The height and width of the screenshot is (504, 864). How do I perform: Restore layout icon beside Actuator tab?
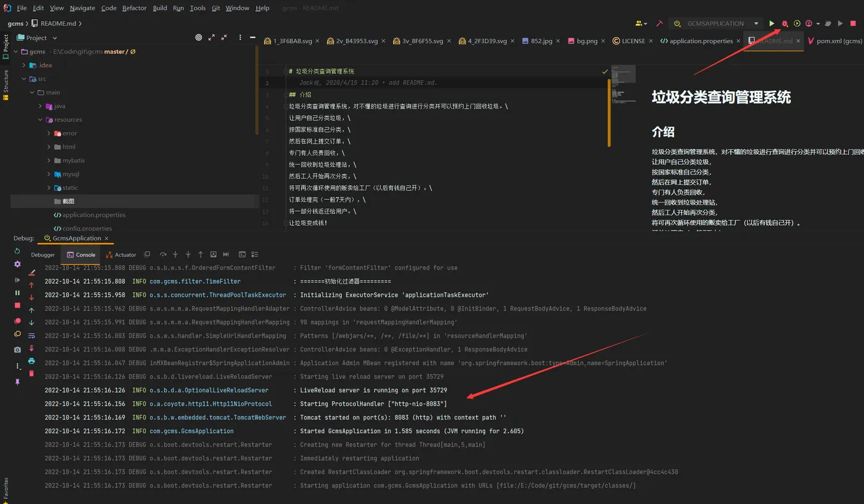point(147,254)
